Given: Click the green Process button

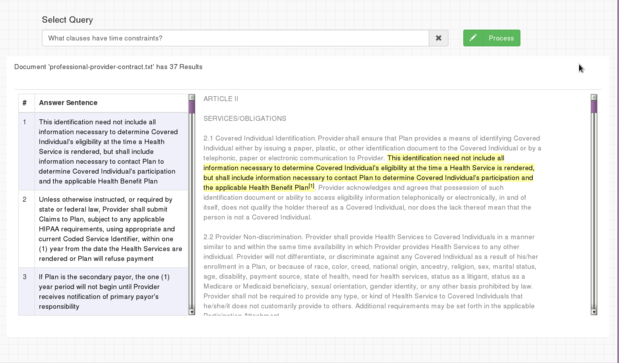Looking at the screenshot, I should click(491, 38).
